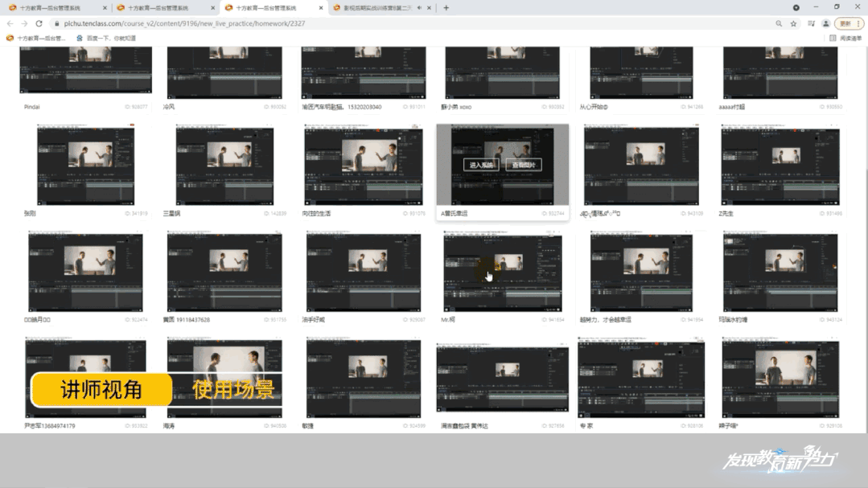The width and height of the screenshot is (868, 488).
Task: Switch to the first 十方教育 tab
Action: (54, 8)
